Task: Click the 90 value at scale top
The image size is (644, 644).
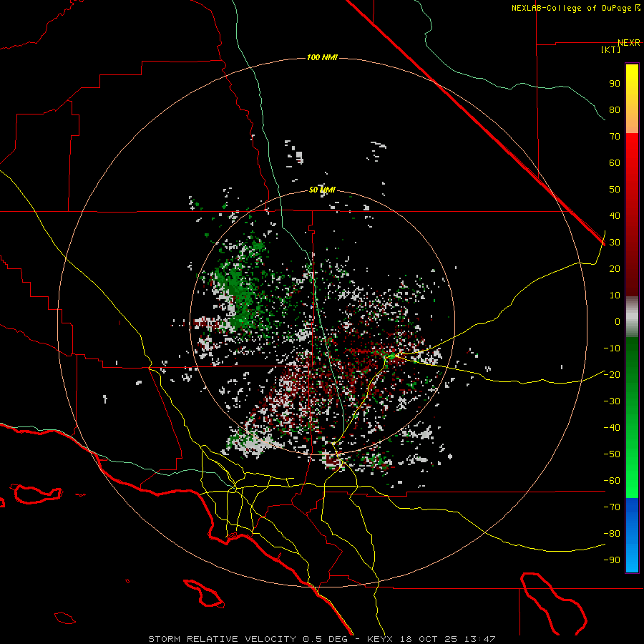Action: pos(614,83)
